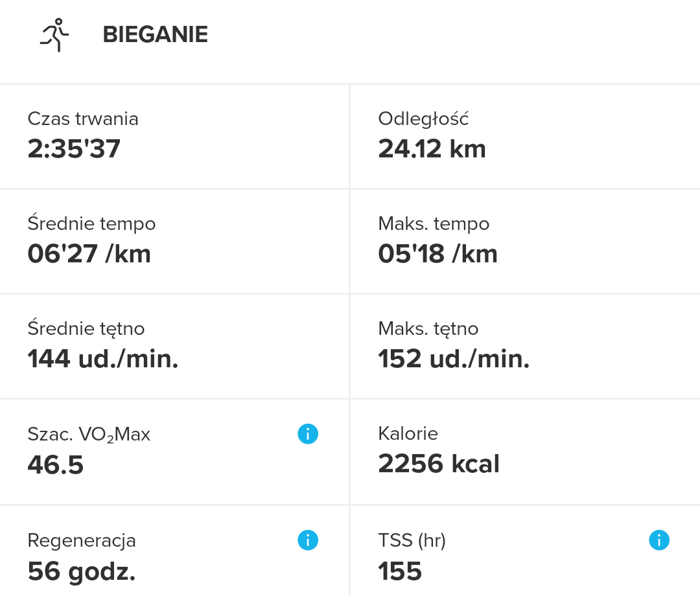Click the Kalorie label

408,433
